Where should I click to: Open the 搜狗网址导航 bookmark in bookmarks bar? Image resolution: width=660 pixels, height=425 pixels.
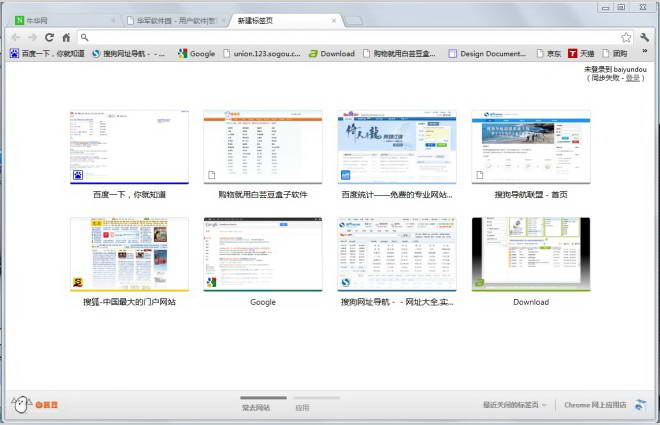tap(128, 53)
